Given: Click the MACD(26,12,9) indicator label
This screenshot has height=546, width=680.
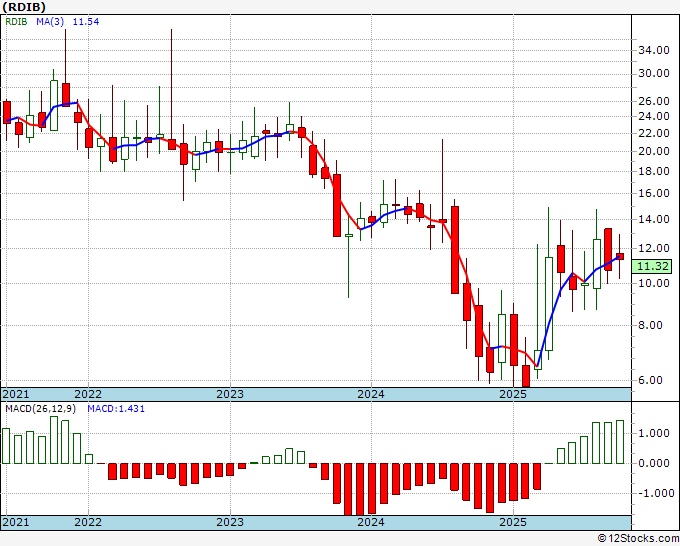Looking at the screenshot, I should (41, 409).
